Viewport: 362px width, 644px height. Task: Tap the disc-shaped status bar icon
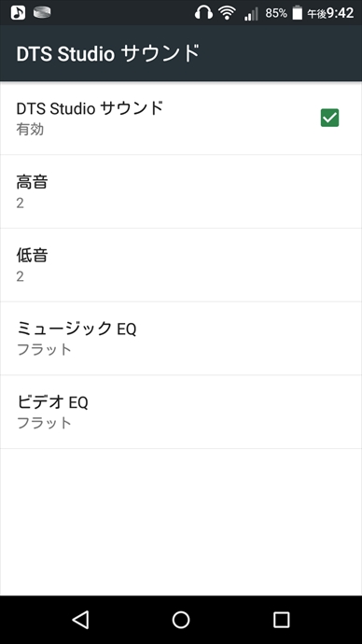[x=42, y=12]
